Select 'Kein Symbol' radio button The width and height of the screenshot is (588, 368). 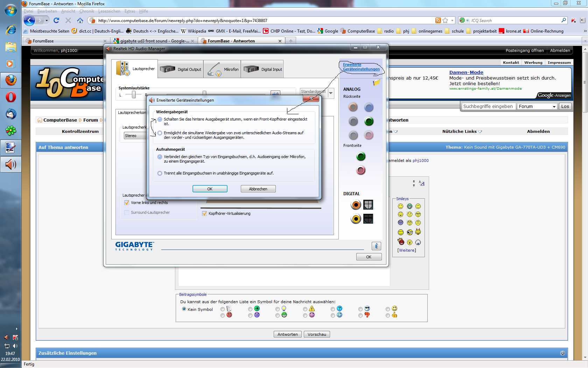pos(184,309)
